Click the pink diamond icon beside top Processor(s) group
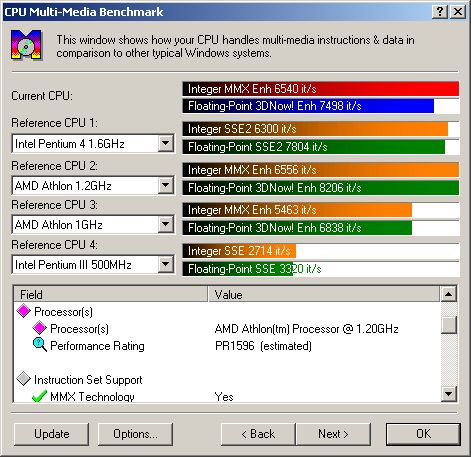This screenshot has width=471, height=457. point(24,311)
